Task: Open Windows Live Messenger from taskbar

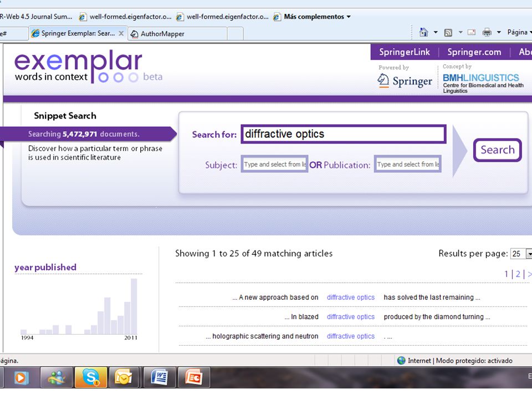Action: pos(57,377)
